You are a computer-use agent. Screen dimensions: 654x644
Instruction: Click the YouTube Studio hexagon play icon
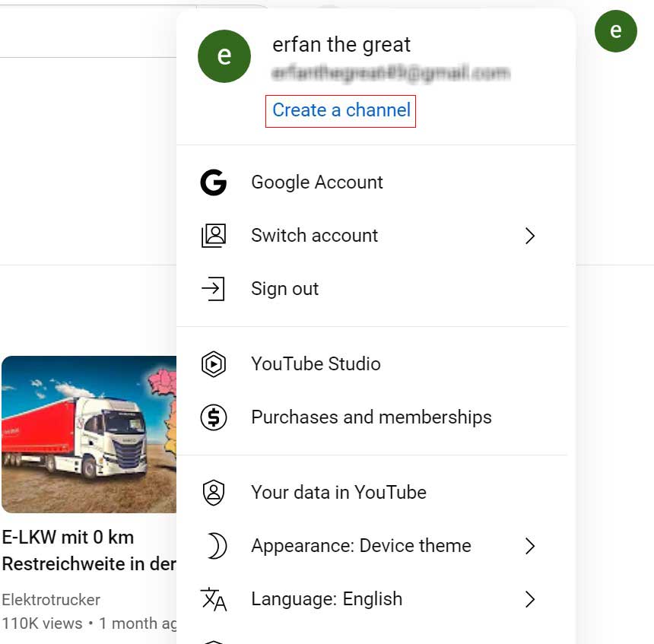pos(214,364)
